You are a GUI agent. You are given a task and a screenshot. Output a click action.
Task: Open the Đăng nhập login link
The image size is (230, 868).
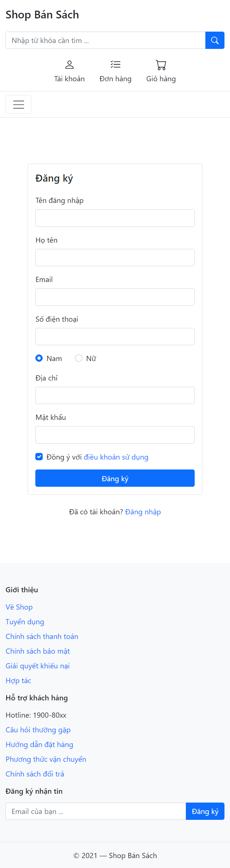pyautogui.click(x=143, y=511)
